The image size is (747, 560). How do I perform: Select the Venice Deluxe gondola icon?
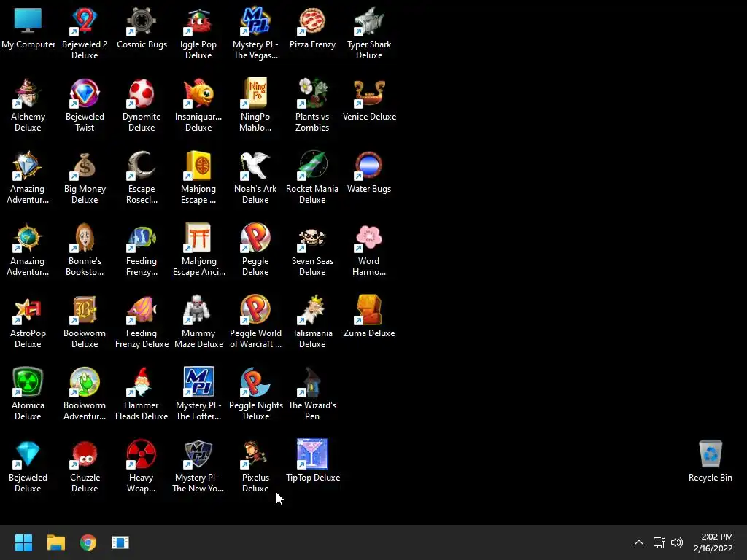click(x=369, y=93)
